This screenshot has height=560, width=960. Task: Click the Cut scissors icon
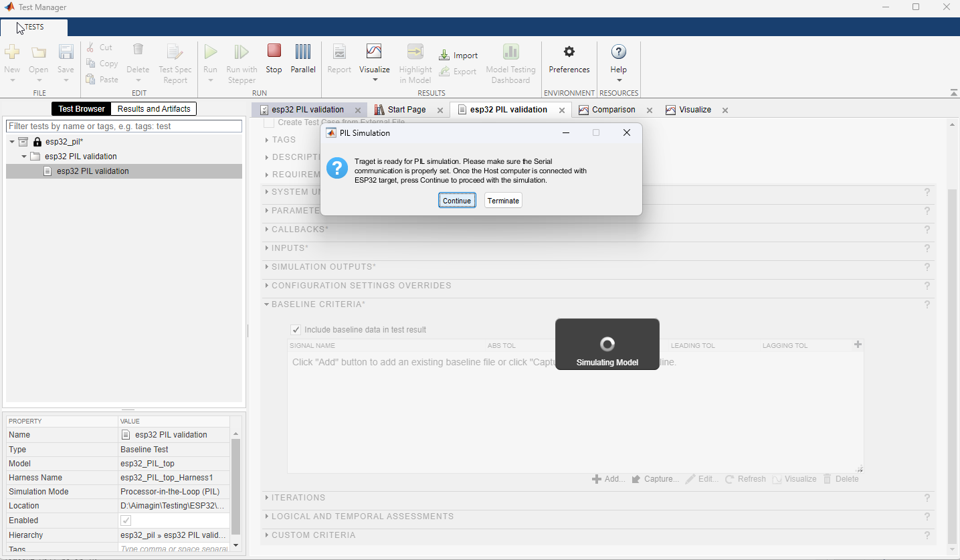coord(90,48)
